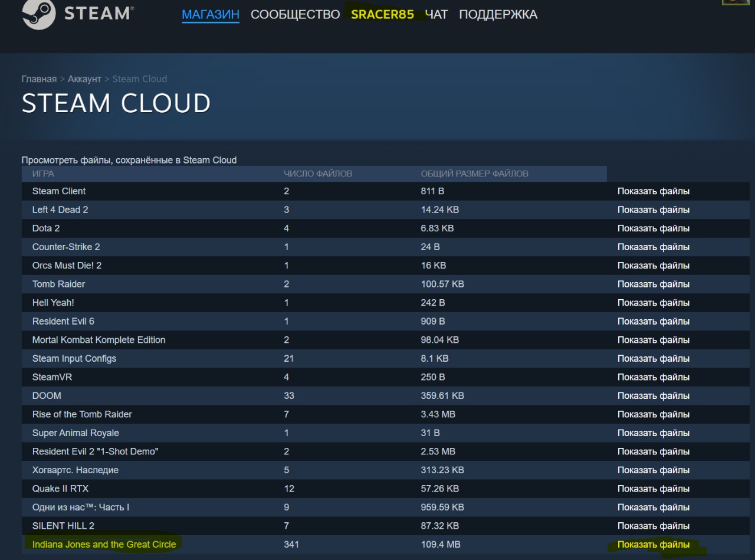This screenshot has height=560, width=755.
Task: Click the total size "3.43 MB"
Action: tap(438, 414)
